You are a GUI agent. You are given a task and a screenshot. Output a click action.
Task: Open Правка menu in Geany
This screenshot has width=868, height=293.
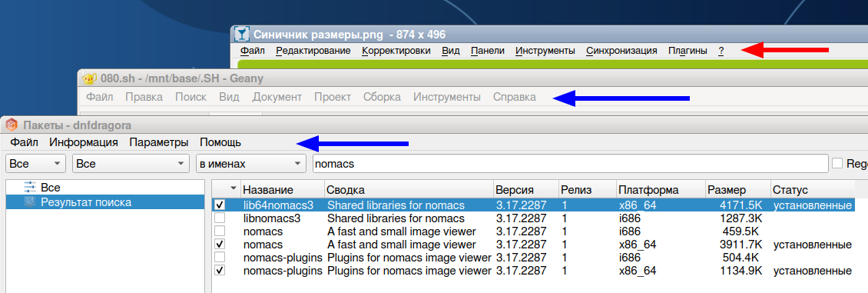pyautogui.click(x=144, y=97)
